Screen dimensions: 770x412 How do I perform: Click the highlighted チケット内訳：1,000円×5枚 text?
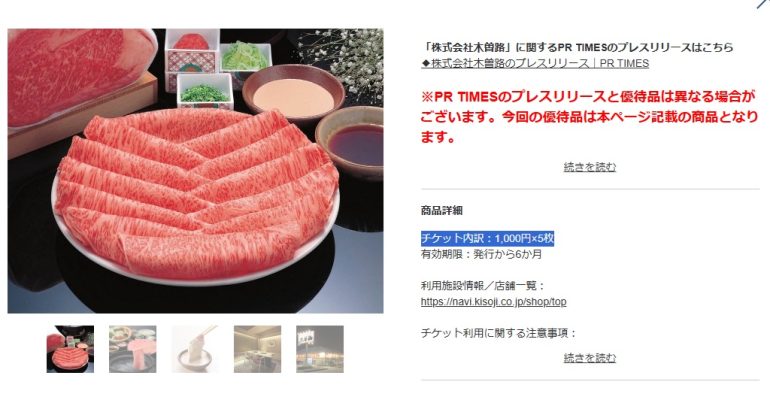[x=488, y=239]
